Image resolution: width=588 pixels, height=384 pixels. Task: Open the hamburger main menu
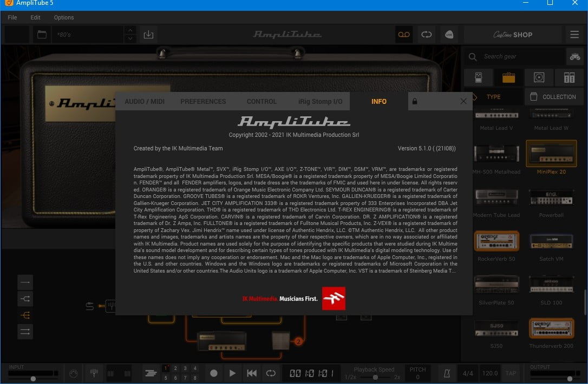click(x=574, y=35)
